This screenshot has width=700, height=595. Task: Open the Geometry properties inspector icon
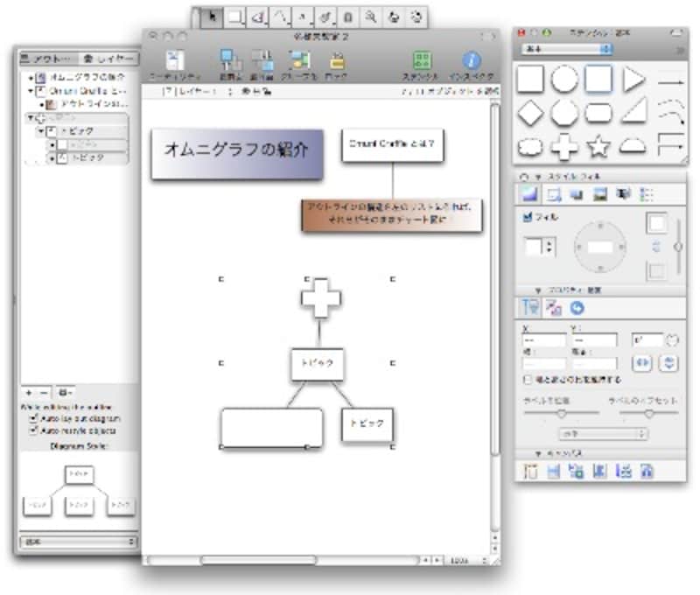530,307
